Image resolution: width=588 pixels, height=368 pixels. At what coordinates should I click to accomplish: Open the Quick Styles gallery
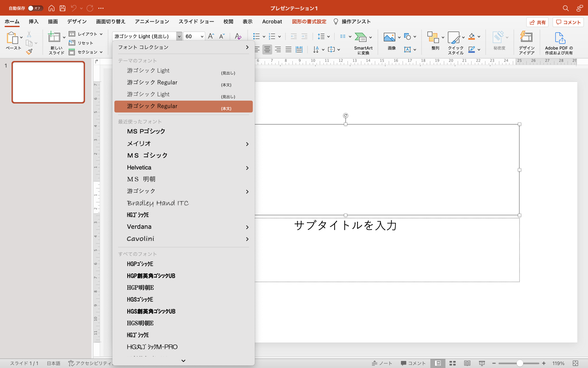click(x=454, y=38)
